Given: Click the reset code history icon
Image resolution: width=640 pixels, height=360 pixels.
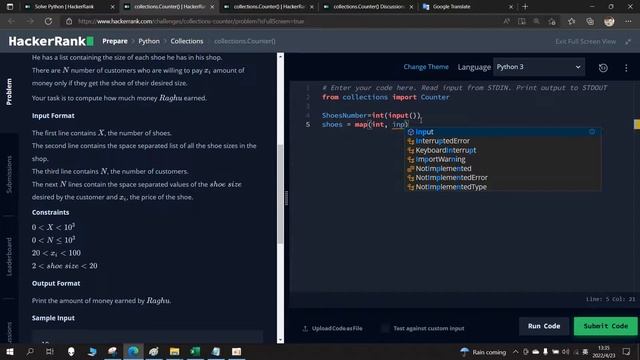Looking at the screenshot, I should [x=603, y=68].
